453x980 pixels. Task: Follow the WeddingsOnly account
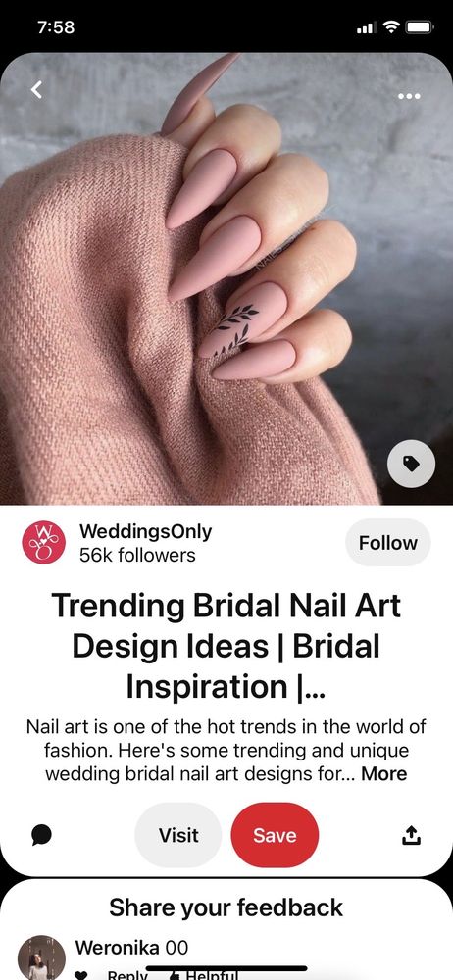tap(388, 543)
